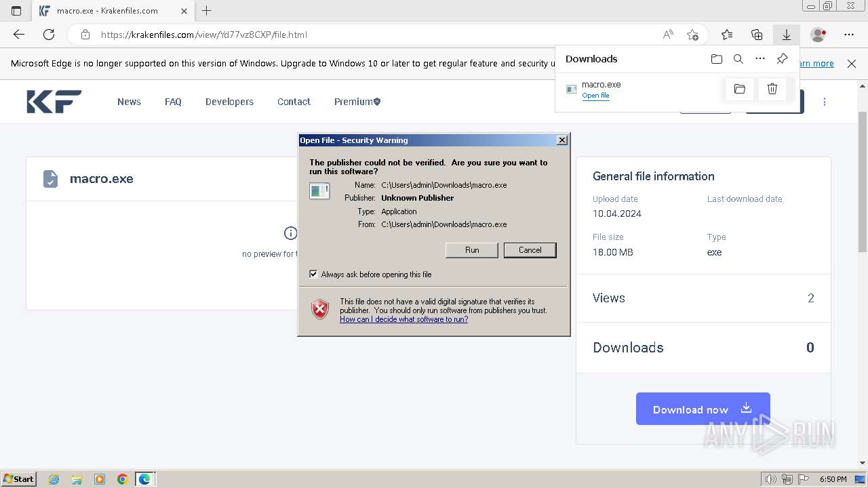Open File Explorer from the taskbar

pyautogui.click(x=77, y=479)
